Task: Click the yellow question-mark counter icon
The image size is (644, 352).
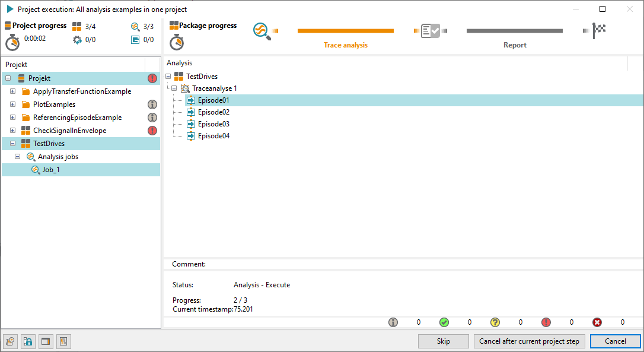Action: [x=495, y=322]
